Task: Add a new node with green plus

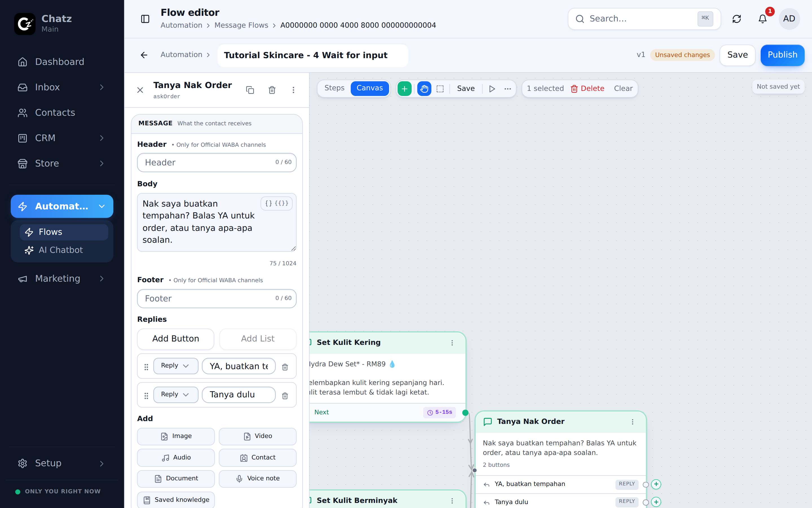Action: pyautogui.click(x=404, y=89)
